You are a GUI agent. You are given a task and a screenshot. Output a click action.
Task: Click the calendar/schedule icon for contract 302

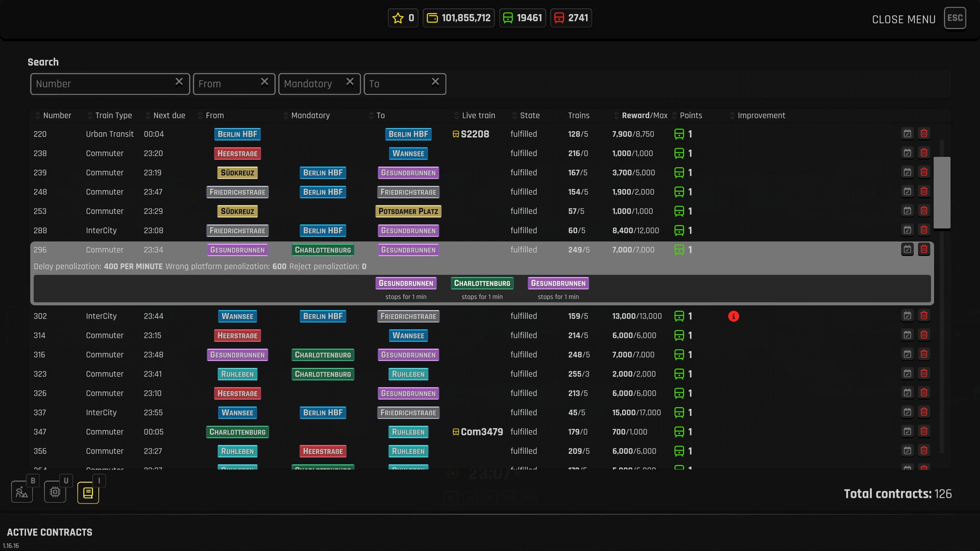pos(908,316)
